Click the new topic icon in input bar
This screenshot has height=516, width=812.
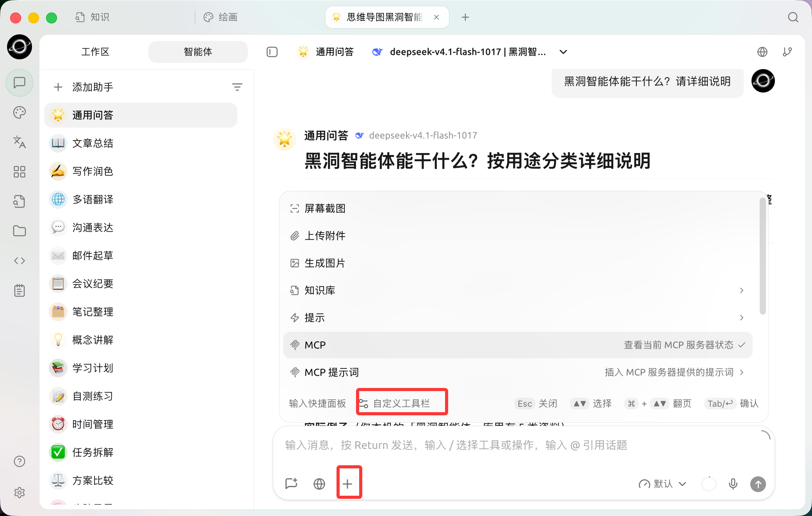tap(291, 484)
